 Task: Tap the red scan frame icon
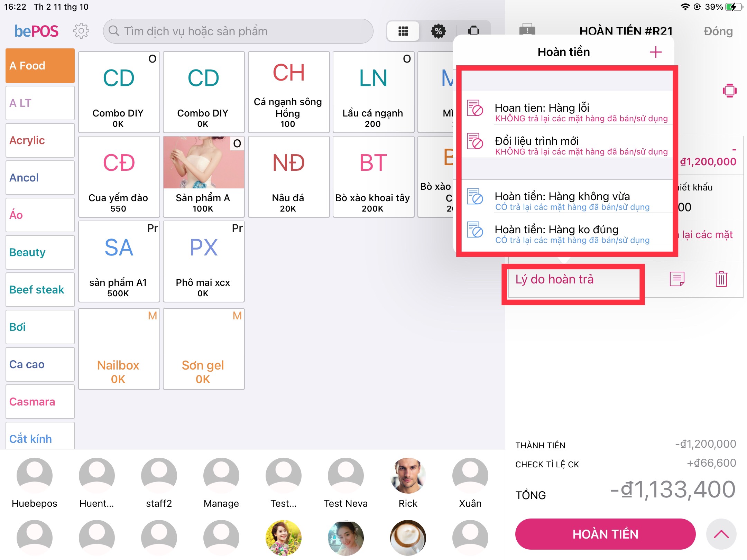pos(729,91)
